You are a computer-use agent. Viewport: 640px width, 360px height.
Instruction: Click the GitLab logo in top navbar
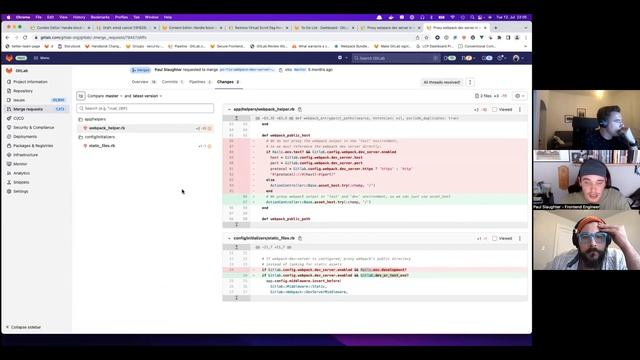(9, 58)
